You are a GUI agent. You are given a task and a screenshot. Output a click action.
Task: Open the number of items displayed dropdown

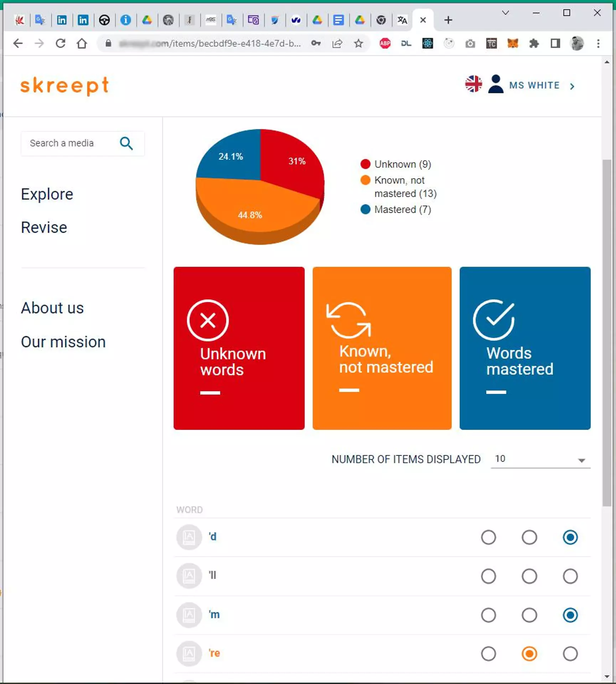582,460
